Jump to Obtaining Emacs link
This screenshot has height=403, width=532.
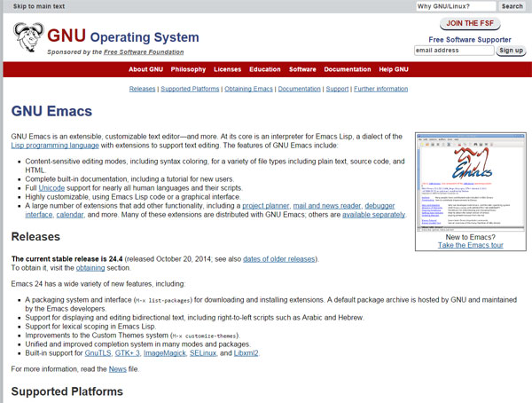248,89
